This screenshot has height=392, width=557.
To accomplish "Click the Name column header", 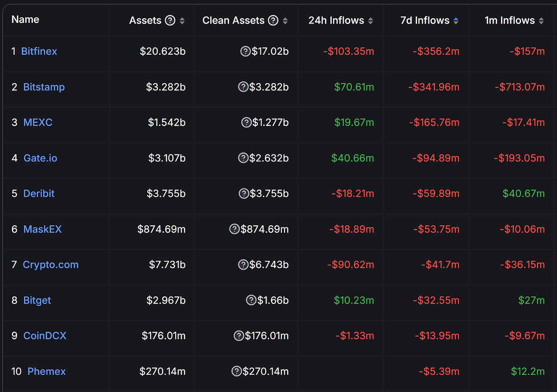I will pyautogui.click(x=25, y=20).
